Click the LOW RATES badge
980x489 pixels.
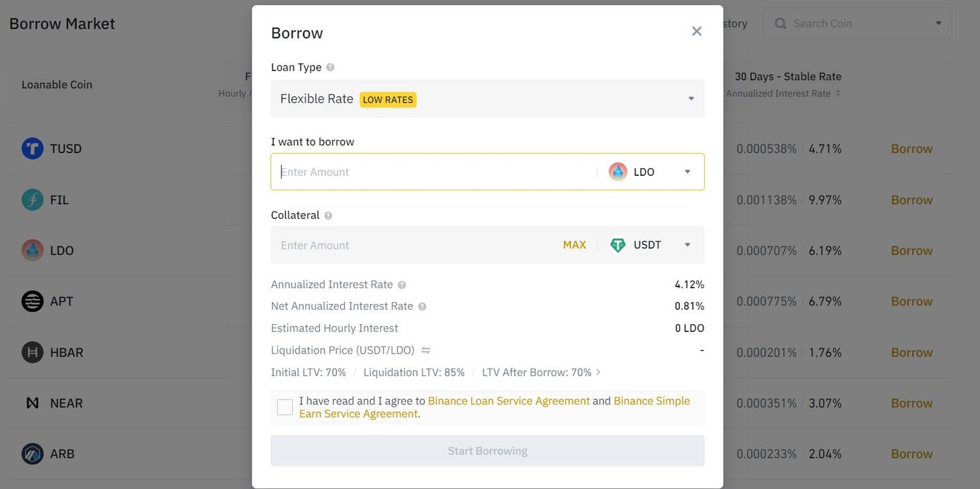[x=388, y=99]
